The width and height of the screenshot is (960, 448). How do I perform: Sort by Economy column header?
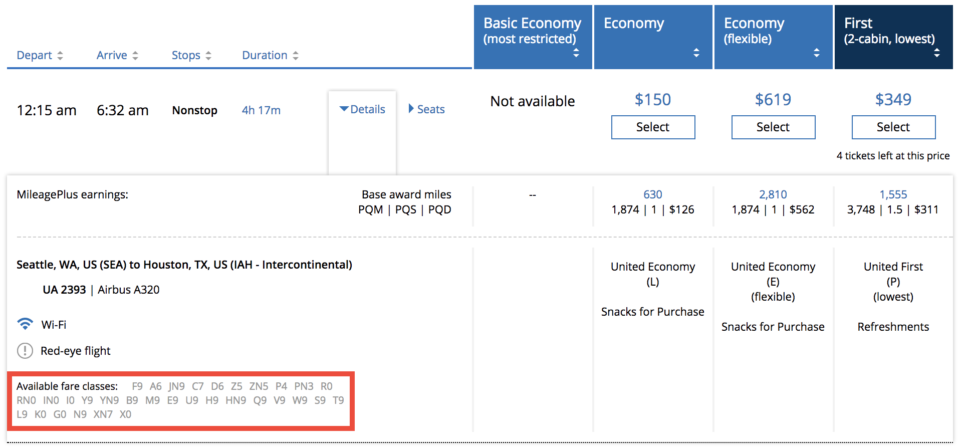point(651,37)
